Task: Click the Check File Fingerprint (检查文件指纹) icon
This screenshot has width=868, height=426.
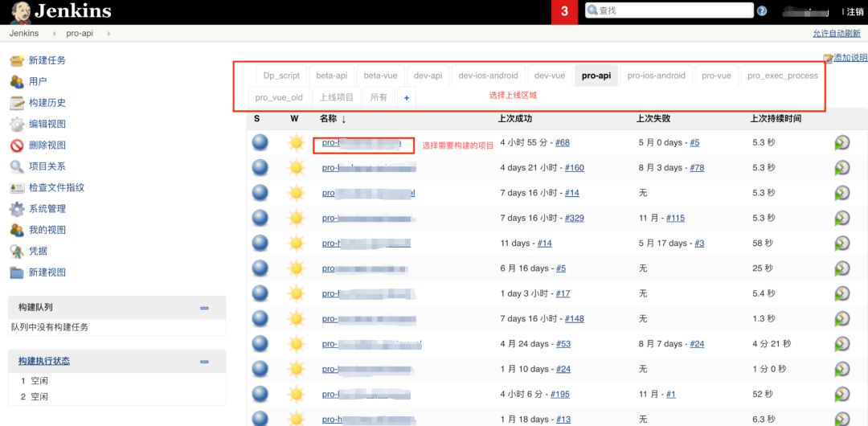Action: click(x=17, y=188)
